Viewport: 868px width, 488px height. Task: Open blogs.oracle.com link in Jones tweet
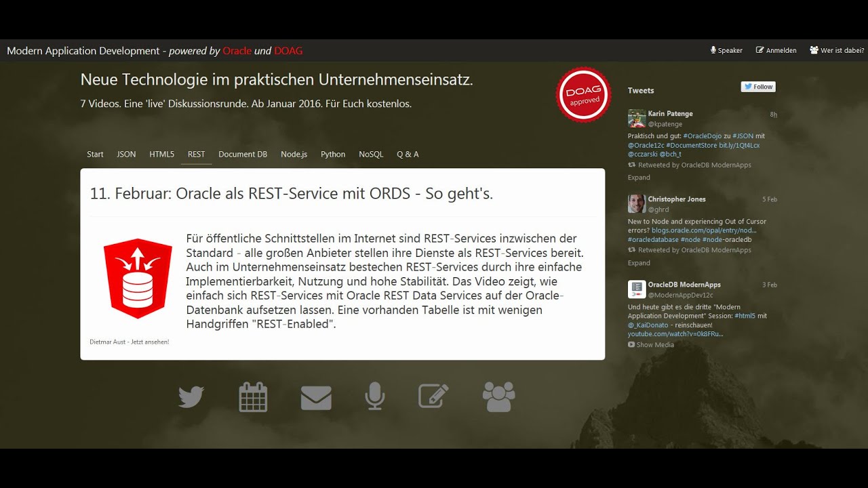pyautogui.click(x=704, y=230)
